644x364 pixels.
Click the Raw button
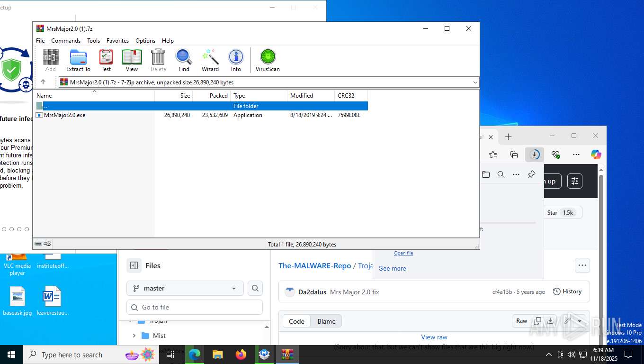pyautogui.click(x=521, y=321)
